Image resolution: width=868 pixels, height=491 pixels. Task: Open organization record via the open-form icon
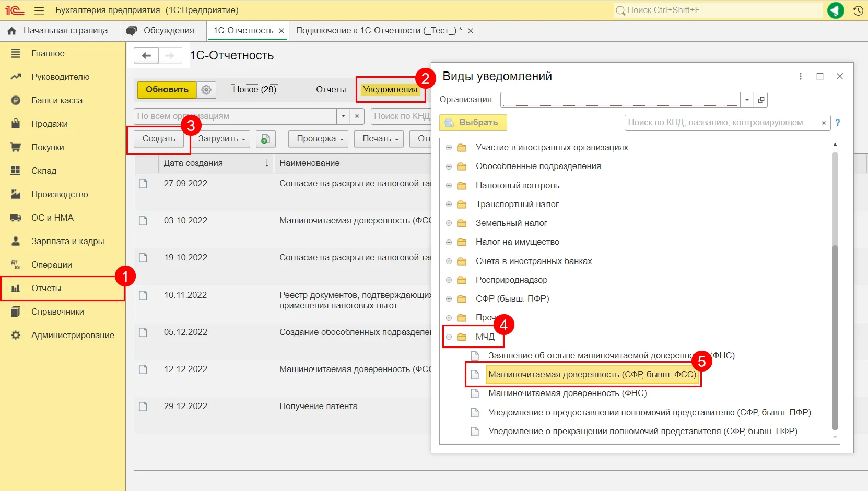click(x=761, y=100)
